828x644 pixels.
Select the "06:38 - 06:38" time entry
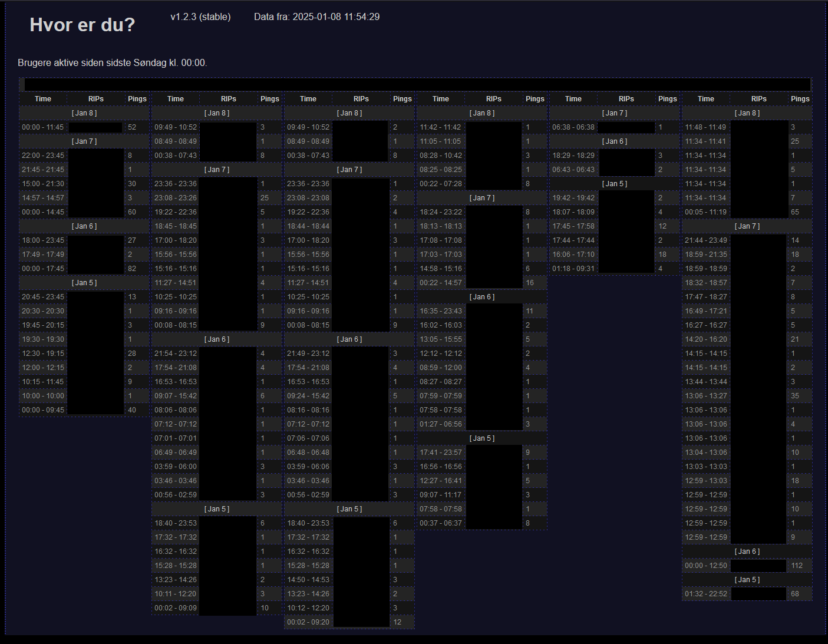(x=573, y=127)
